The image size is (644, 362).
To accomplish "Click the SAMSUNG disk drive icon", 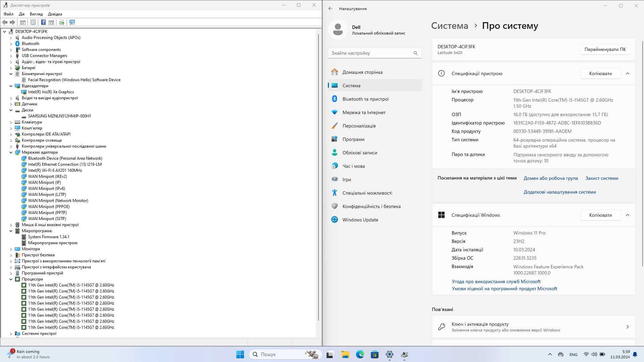I will (x=24, y=116).
